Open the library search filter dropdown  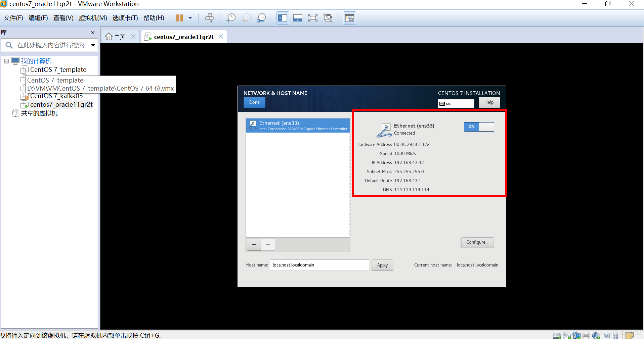pos(93,45)
